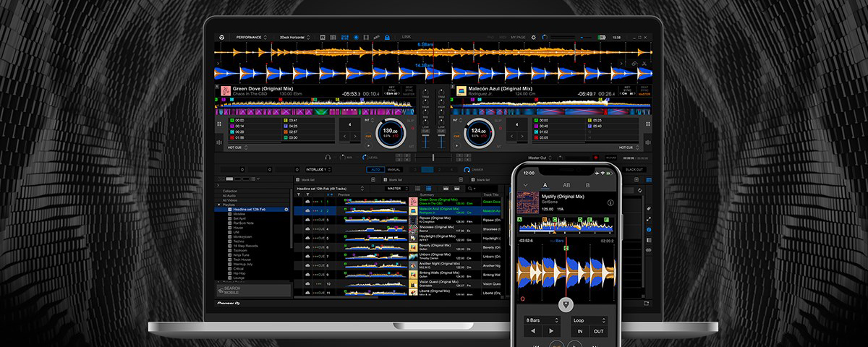This screenshot has width=868, height=347.
Task: Open the 8 Bars dropdown on the phone
Action: (x=542, y=320)
